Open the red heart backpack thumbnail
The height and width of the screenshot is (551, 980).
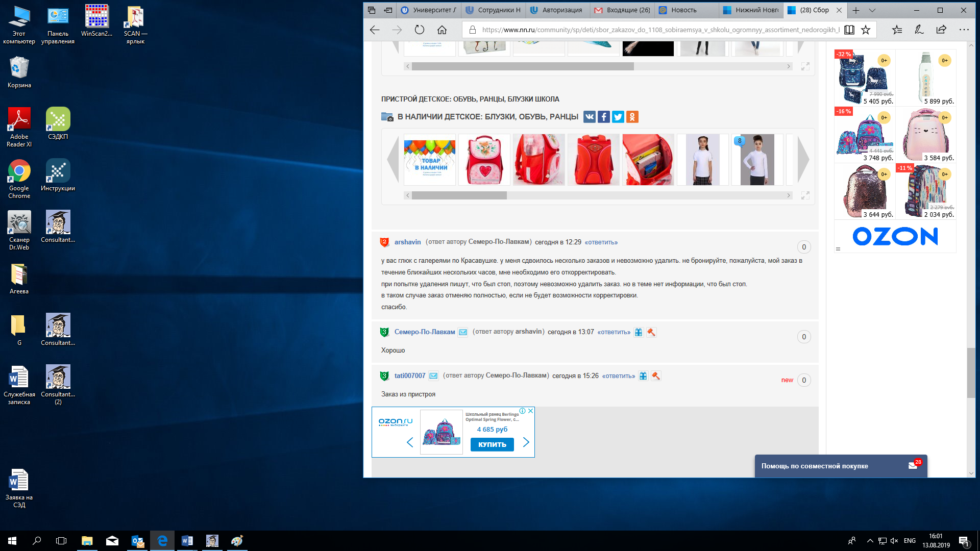pos(484,160)
